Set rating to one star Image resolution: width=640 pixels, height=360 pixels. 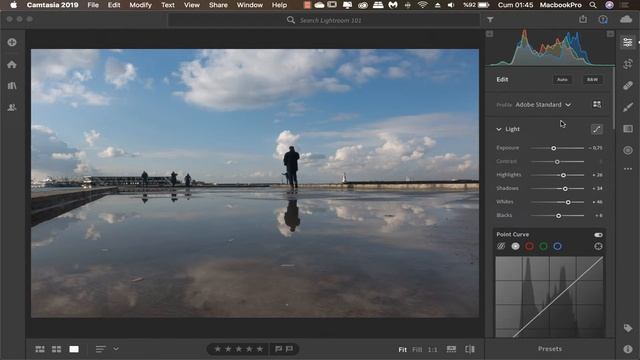(x=218, y=349)
